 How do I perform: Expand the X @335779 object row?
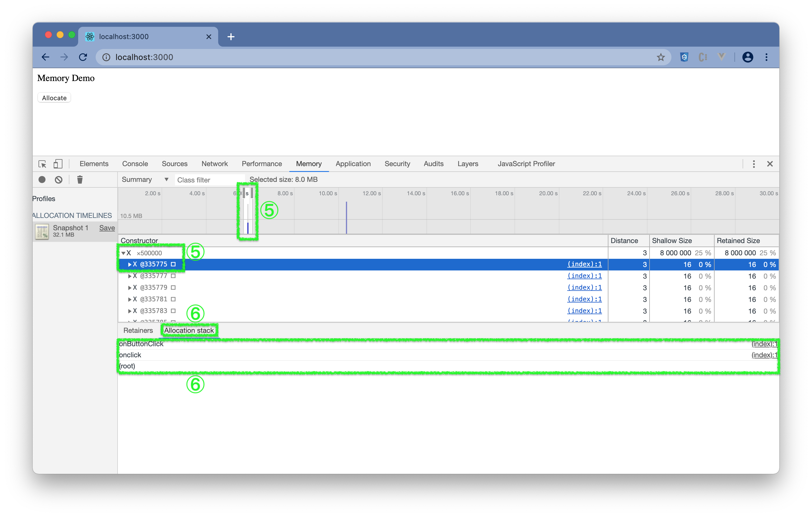pos(129,288)
